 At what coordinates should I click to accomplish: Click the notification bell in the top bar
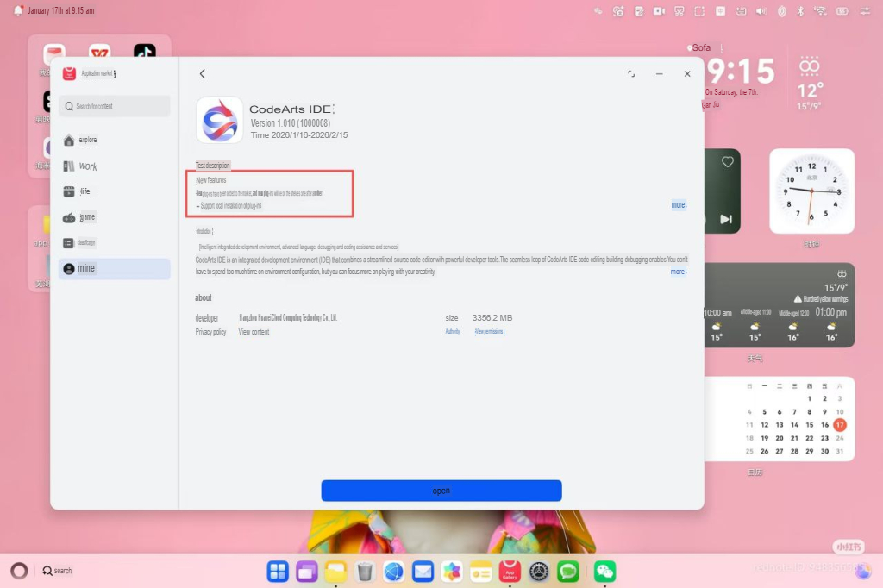point(18,10)
